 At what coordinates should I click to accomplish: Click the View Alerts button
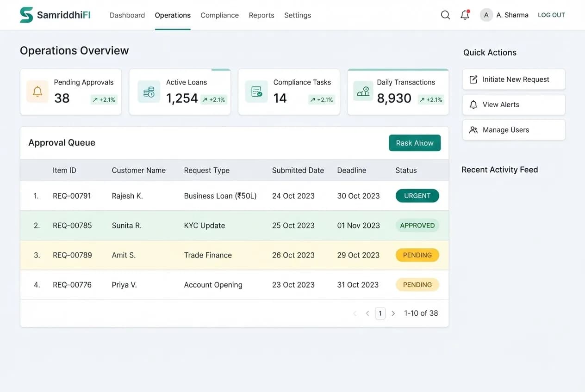pos(514,104)
